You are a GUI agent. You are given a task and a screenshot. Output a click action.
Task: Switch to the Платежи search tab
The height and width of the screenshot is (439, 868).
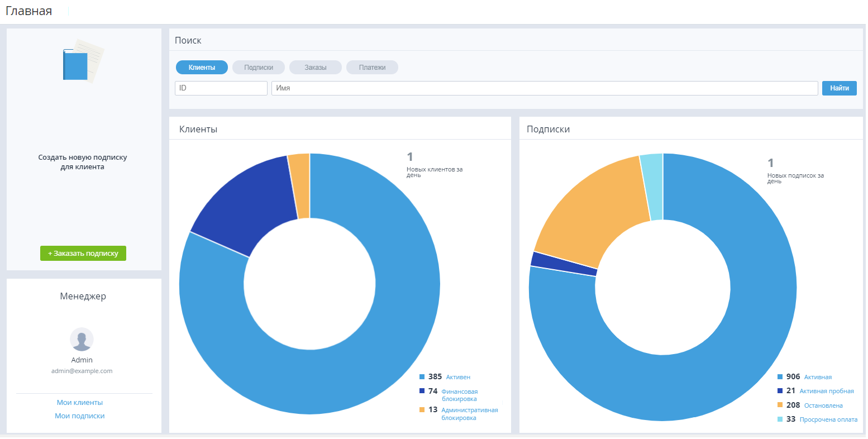click(x=372, y=68)
